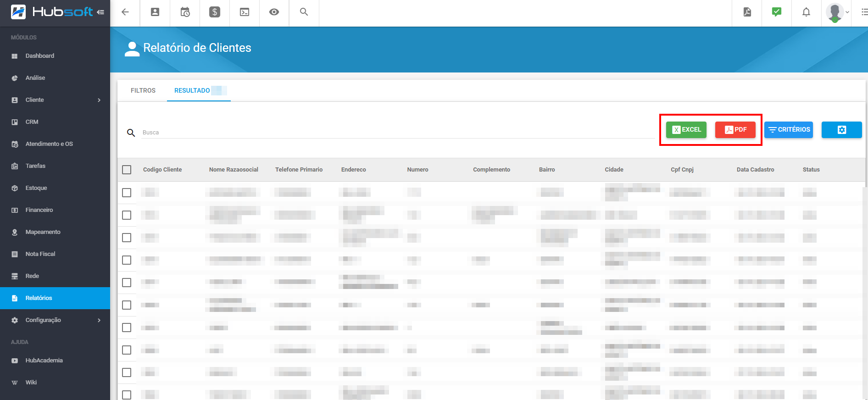Open the CRM module

pyautogui.click(x=55, y=122)
